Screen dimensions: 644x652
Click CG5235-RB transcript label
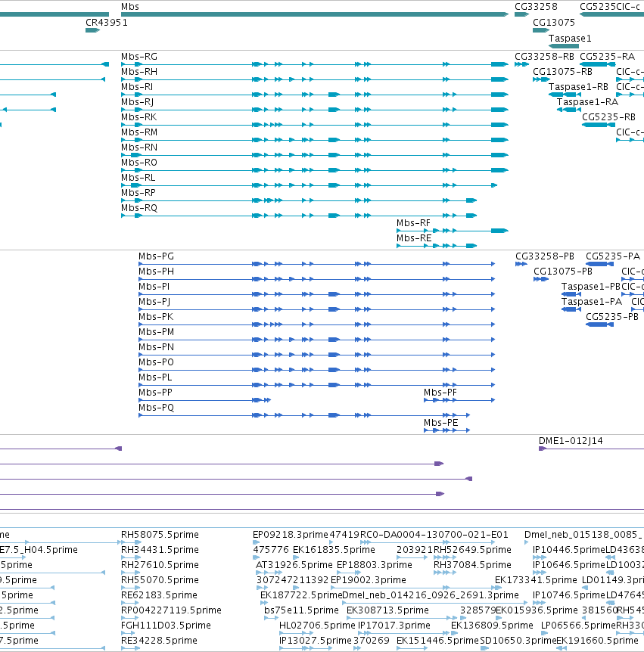(608, 116)
